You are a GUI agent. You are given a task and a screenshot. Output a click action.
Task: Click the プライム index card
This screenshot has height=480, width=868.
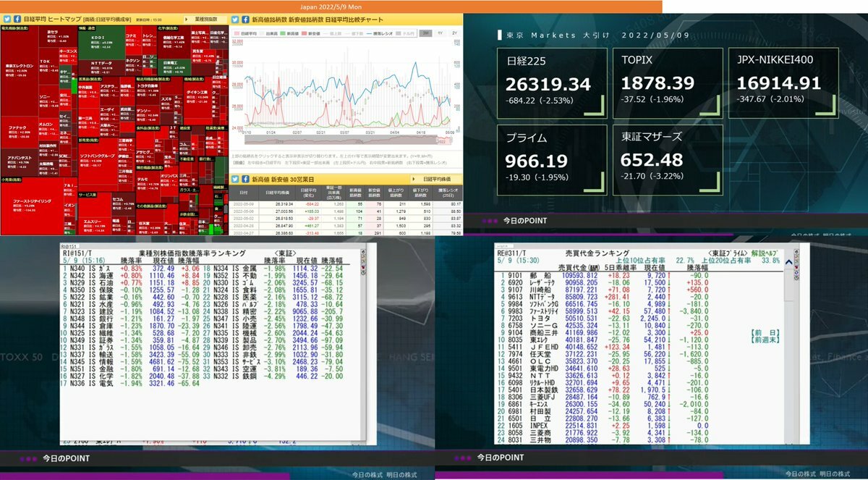[x=552, y=160]
